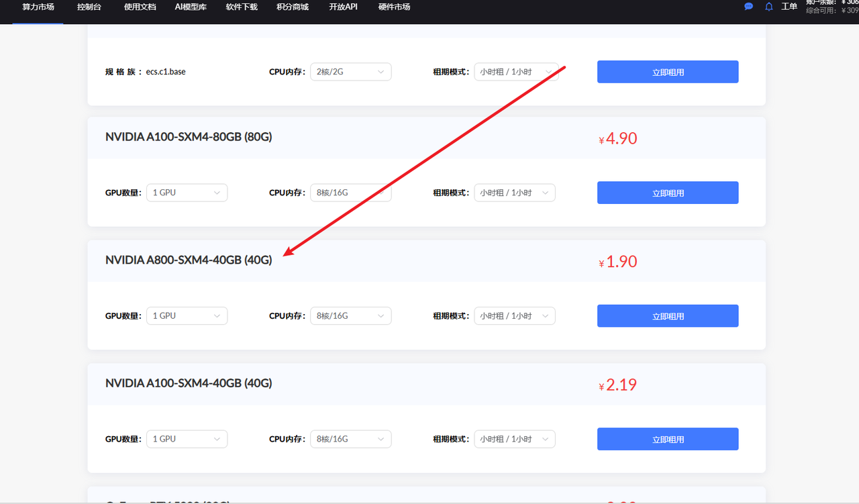Expand GPU数量 dropdown for A800-SXM4-40GB
The height and width of the screenshot is (504, 859).
[187, 315]
